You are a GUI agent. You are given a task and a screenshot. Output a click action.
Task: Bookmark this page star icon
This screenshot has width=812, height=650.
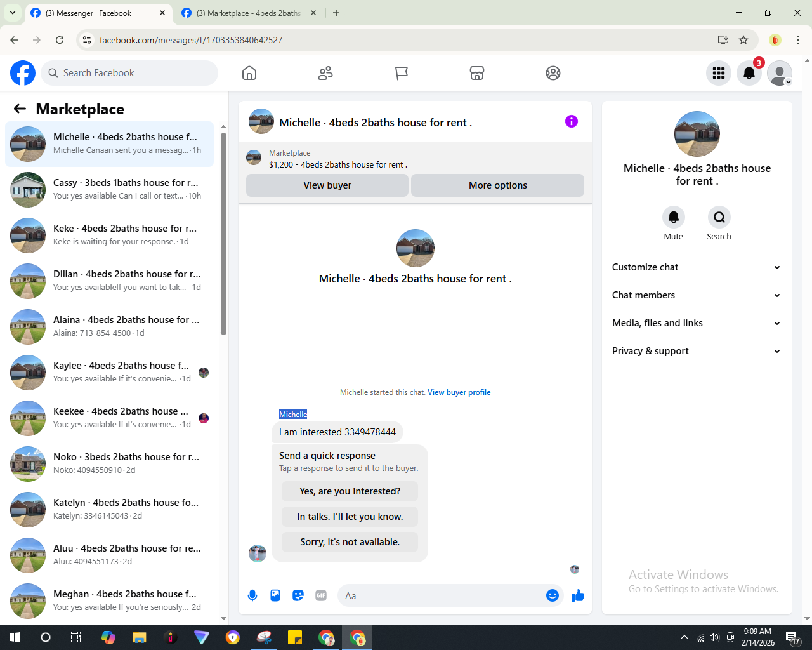click(743, 40)
